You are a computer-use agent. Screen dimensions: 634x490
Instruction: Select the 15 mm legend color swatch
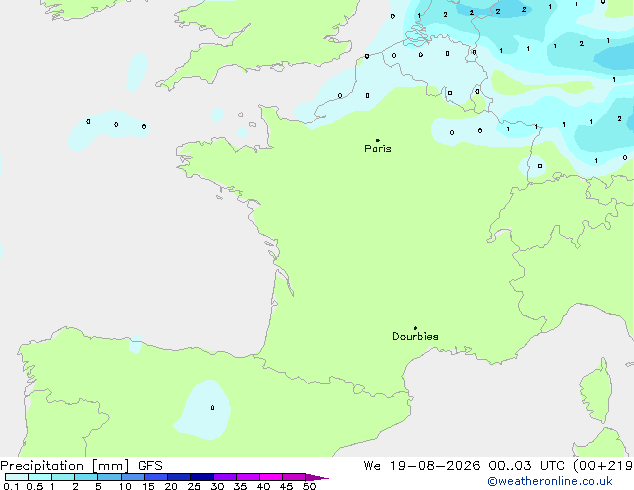(156, 477)
